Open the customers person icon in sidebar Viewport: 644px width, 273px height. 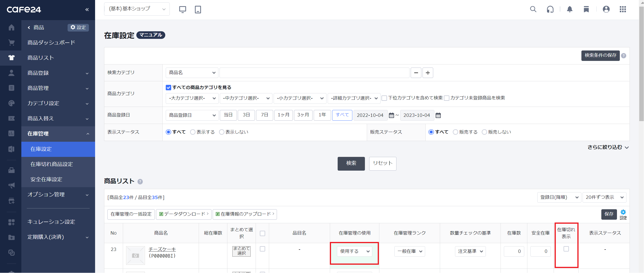(x=11, y=73)
